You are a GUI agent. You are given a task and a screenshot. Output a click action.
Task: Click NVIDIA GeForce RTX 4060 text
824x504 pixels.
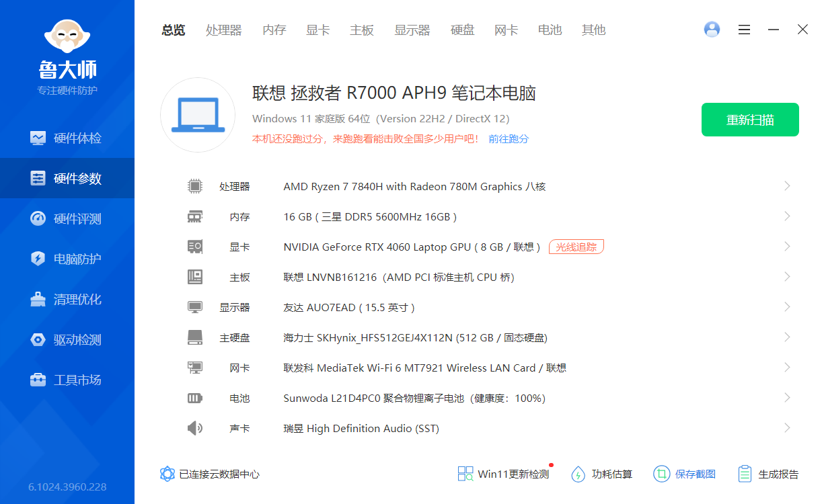click(412, 247)
